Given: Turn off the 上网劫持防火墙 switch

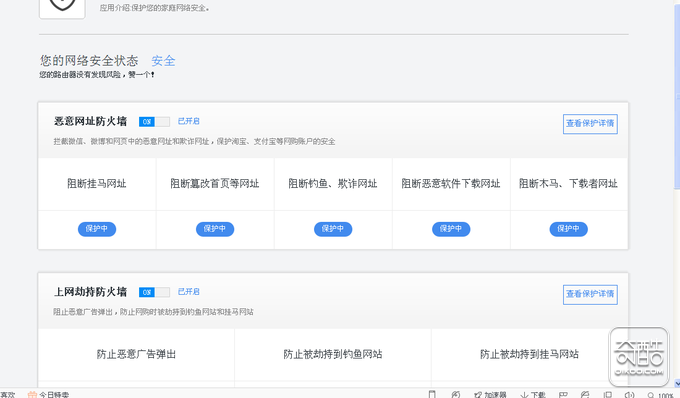Looking at the screenshot, I should pyautogui.click(x=154, y=292).
